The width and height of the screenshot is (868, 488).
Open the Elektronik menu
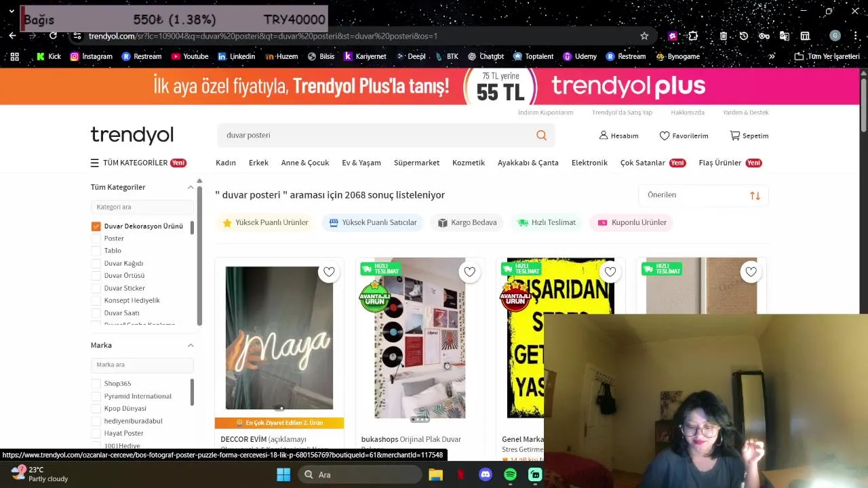click(589, 163)
